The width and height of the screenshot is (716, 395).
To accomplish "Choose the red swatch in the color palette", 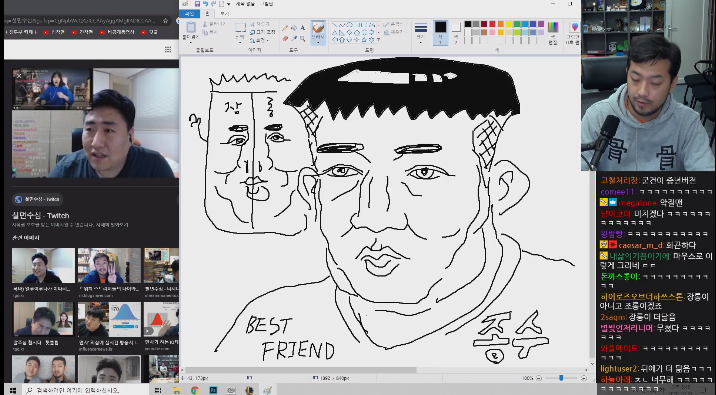I will pyautogui.click(x=492, y=24).
